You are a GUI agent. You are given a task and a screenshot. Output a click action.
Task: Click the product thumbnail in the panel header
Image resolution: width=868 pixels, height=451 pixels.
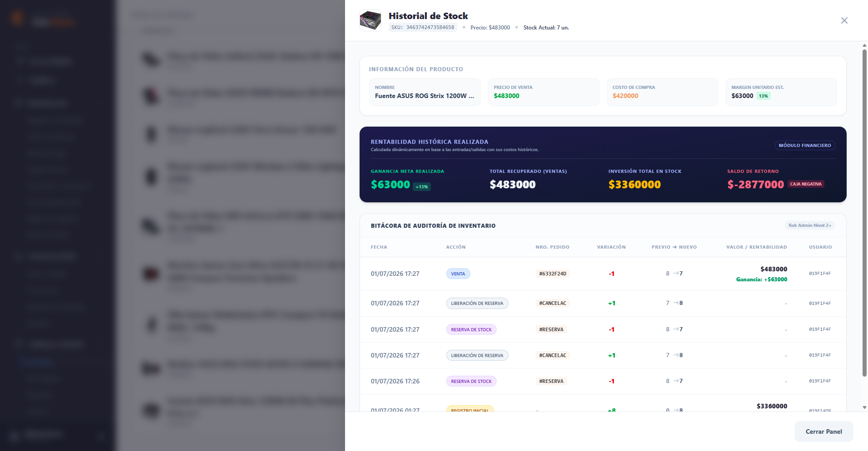[x=370, y=20]
